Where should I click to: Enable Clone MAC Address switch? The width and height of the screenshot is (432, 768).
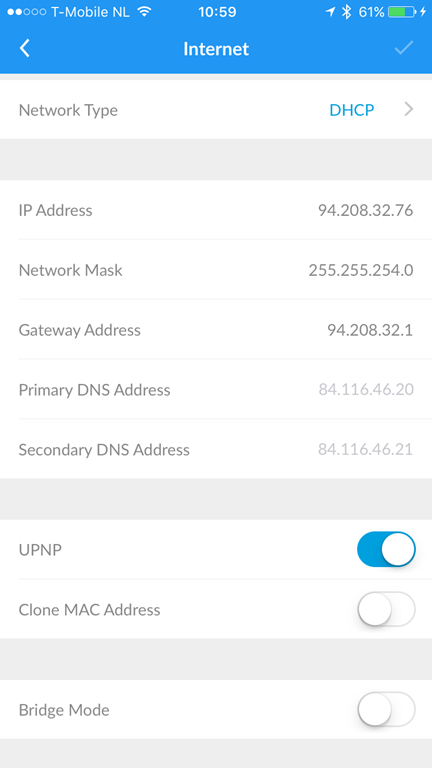(386, 609)
